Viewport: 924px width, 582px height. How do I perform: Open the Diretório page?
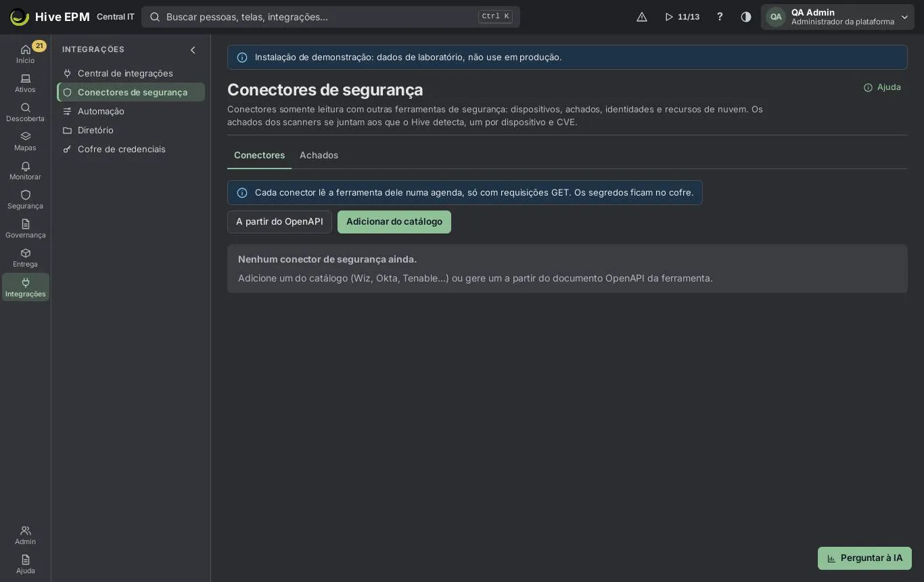(x=131, y=130)
